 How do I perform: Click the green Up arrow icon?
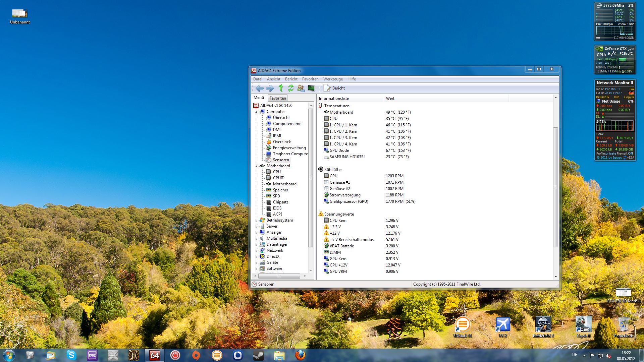[x=281, y=88]
